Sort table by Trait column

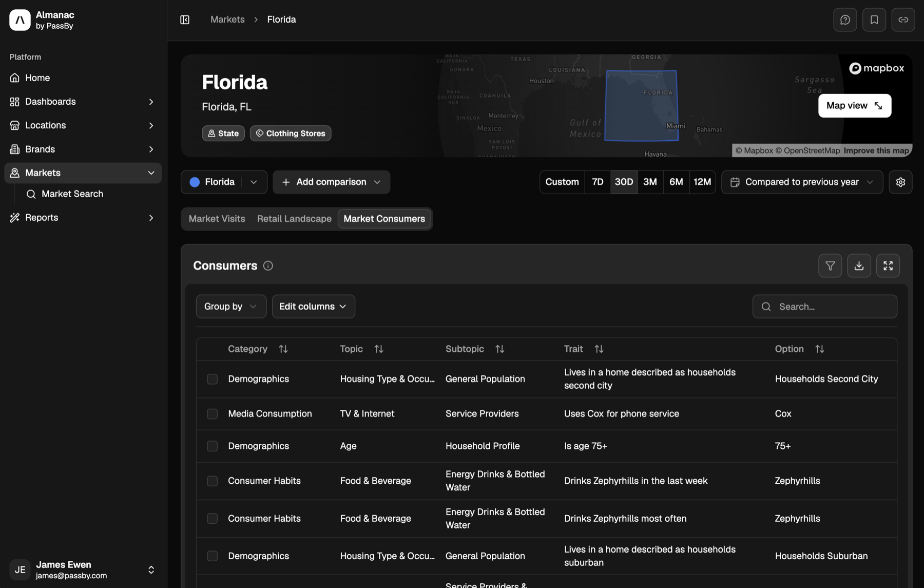click(x=599, y=349)
